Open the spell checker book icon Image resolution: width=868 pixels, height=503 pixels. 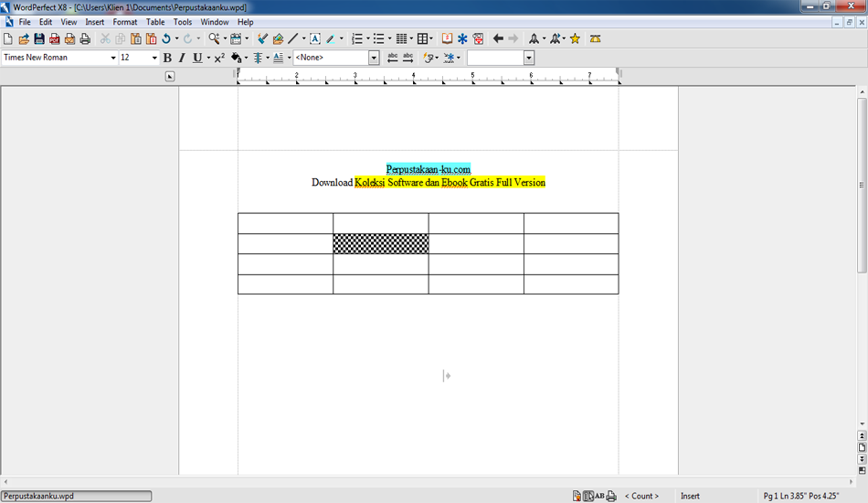pos(447,38)
